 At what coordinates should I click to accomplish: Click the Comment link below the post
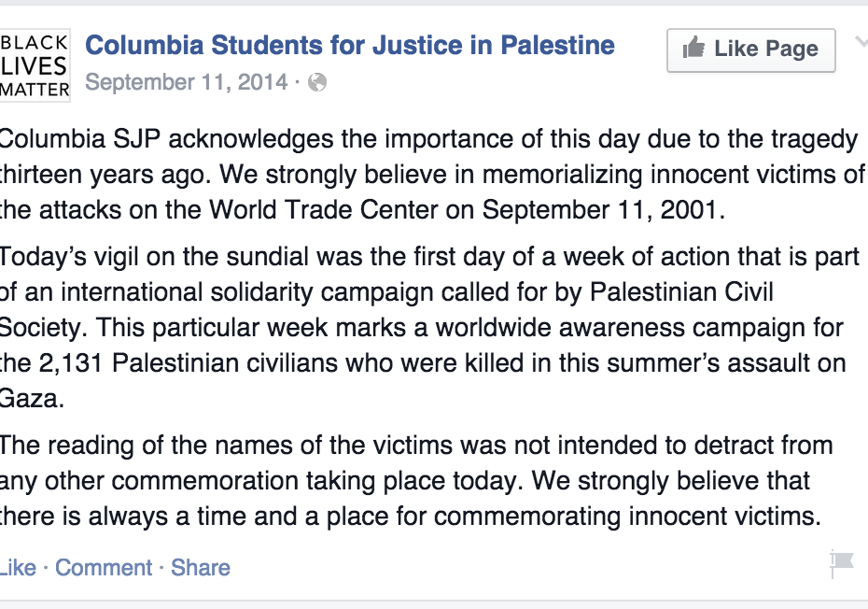pyautogui.click(x=104, y=568)
